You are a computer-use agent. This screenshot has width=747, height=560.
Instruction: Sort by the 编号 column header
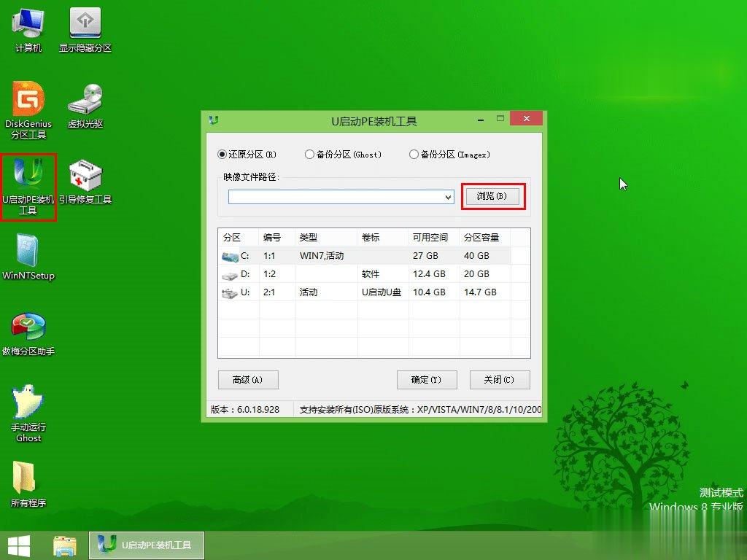point(277,237)
